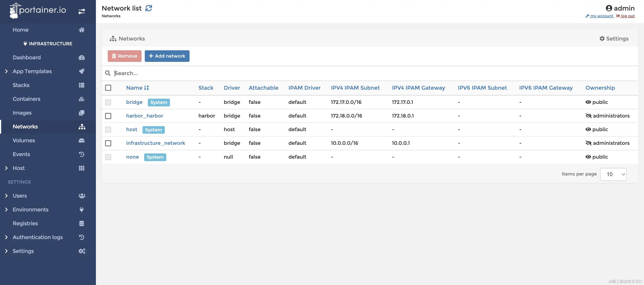Open Registries in the sidebar

[25, 223]
